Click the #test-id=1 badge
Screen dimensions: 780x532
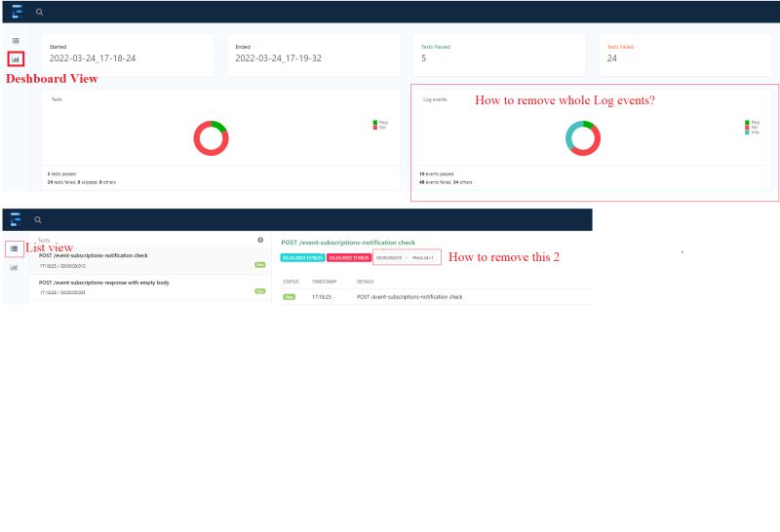pos(423,257)
